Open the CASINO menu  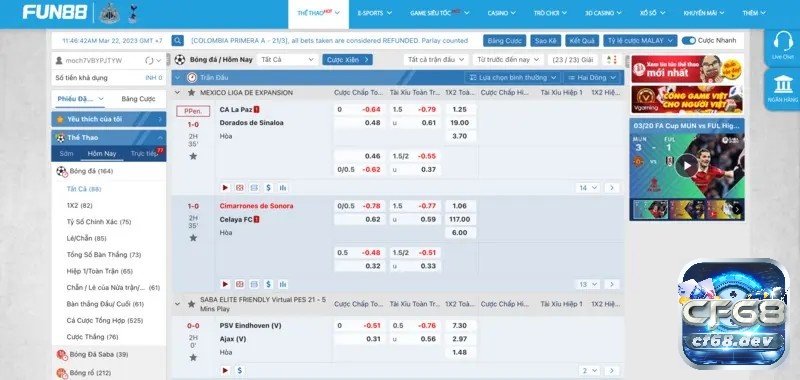pyautogui.click(x=502, y=13)
